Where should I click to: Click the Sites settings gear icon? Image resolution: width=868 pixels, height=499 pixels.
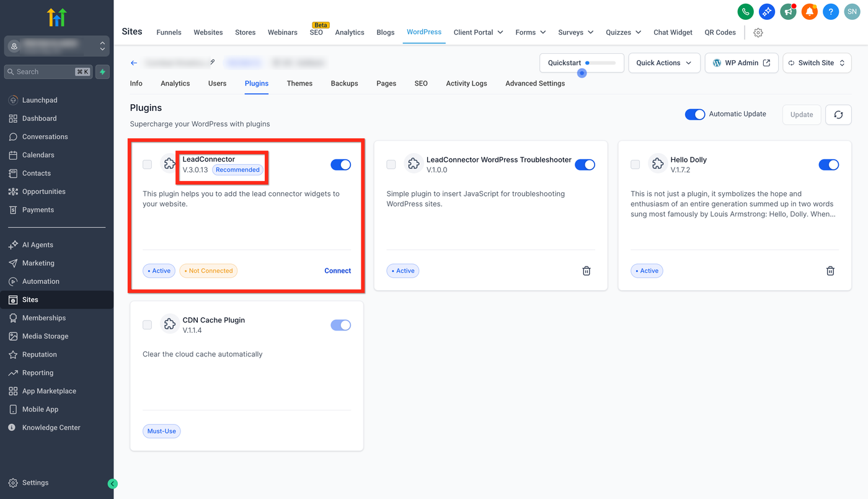[758, 33]
